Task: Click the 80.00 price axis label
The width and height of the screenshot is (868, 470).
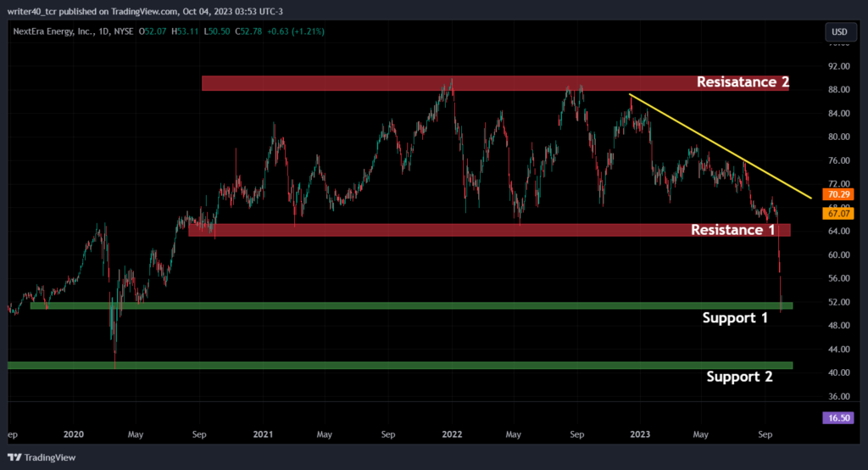Action: click(838, 137)
